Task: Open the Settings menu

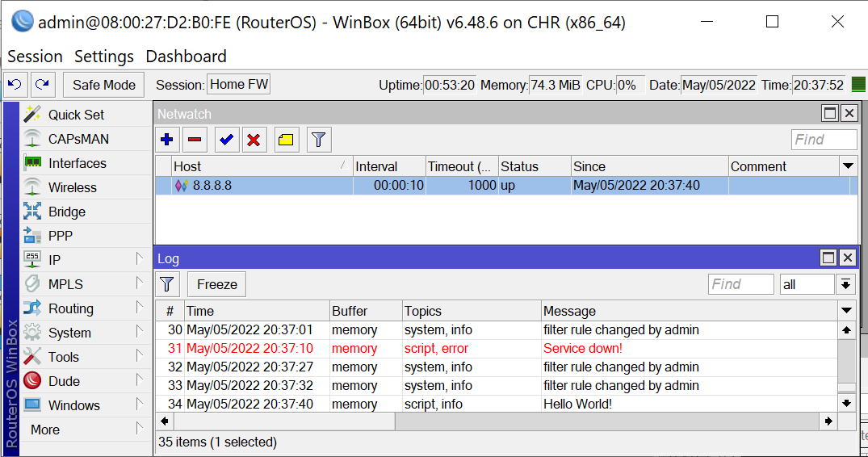Action: [x=103, y=57]
